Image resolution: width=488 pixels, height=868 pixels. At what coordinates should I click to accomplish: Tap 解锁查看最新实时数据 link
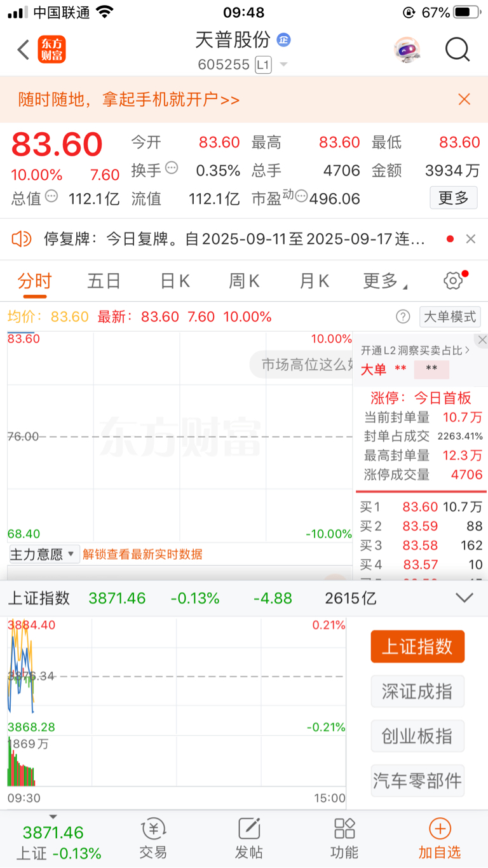click(142, 554)
